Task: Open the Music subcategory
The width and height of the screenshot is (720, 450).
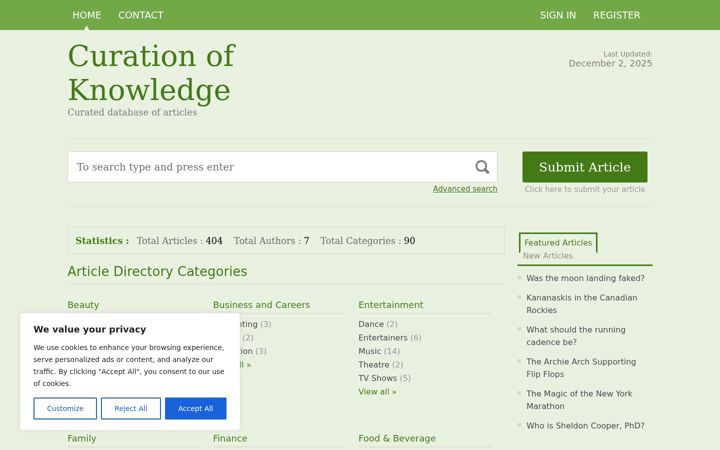Action: pyautogui.click(x=370, y=351)
